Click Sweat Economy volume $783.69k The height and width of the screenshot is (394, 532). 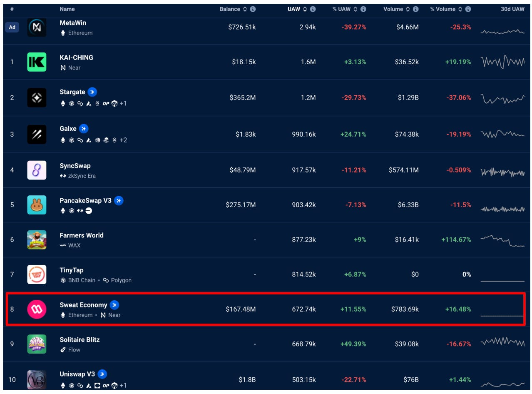(405, 309)
